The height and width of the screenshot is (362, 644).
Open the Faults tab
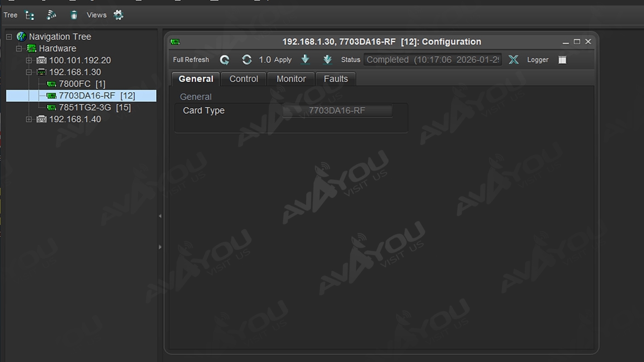coord(336,79)
